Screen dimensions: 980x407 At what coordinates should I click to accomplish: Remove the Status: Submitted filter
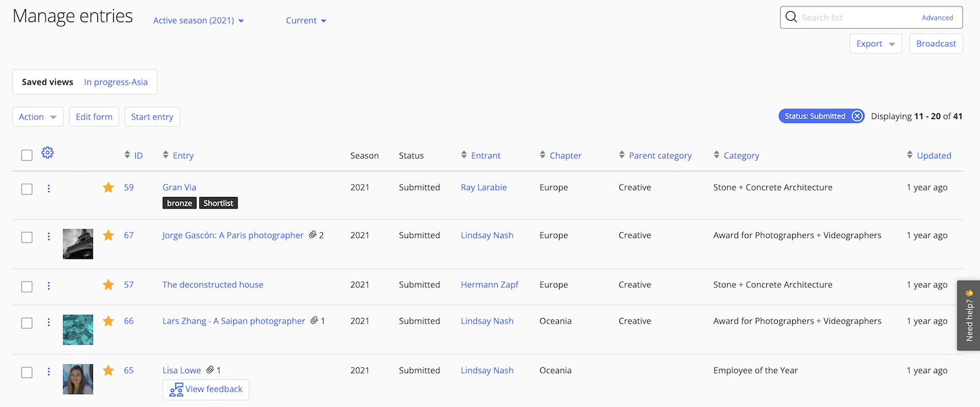(x=857, y=116)
